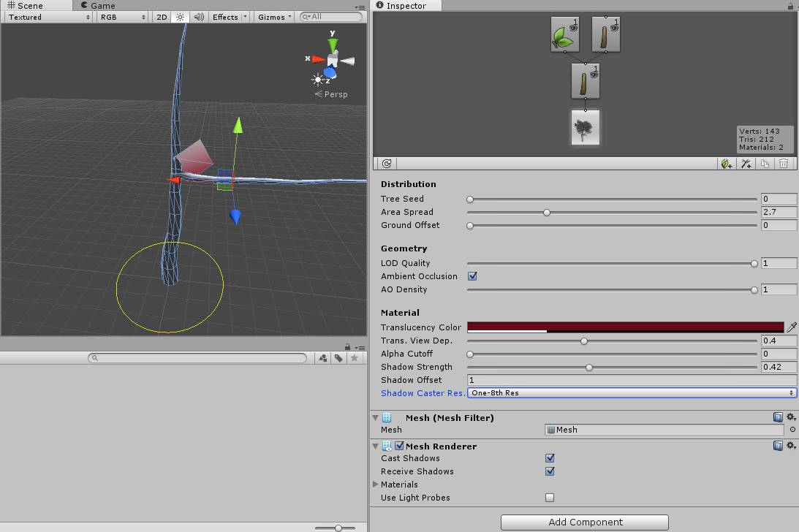Open the Shadow Caster Res. dropdown
799x532 pixels.
coord(632,393)
